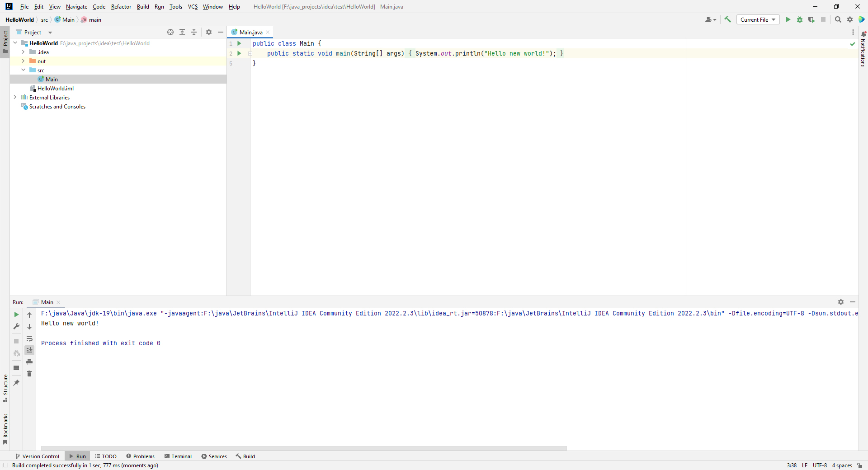Select Scratches and Consoles in tree
This screenshot has height=470, width=868.
(57, 107)
